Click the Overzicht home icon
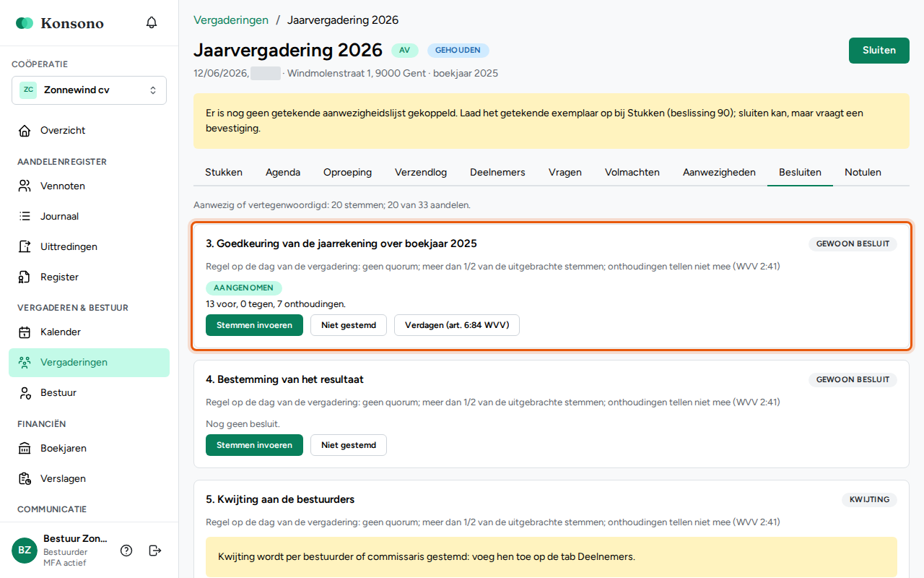This screenshot has height=578, width=924. [25, 131]
